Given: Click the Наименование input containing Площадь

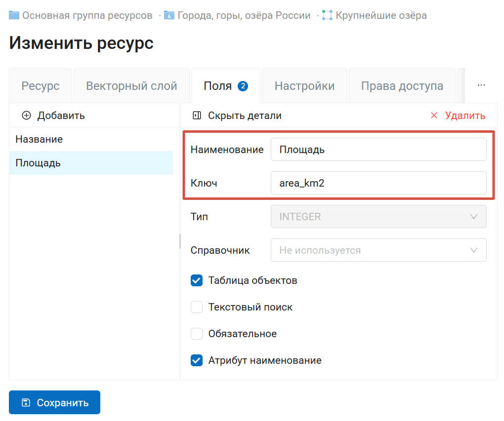Looking at the screenshot, I should (x=378, y=150).
